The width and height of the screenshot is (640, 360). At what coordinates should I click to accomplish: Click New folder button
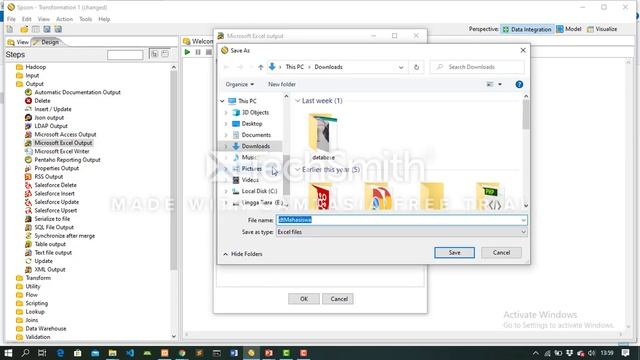coord(282,84)
